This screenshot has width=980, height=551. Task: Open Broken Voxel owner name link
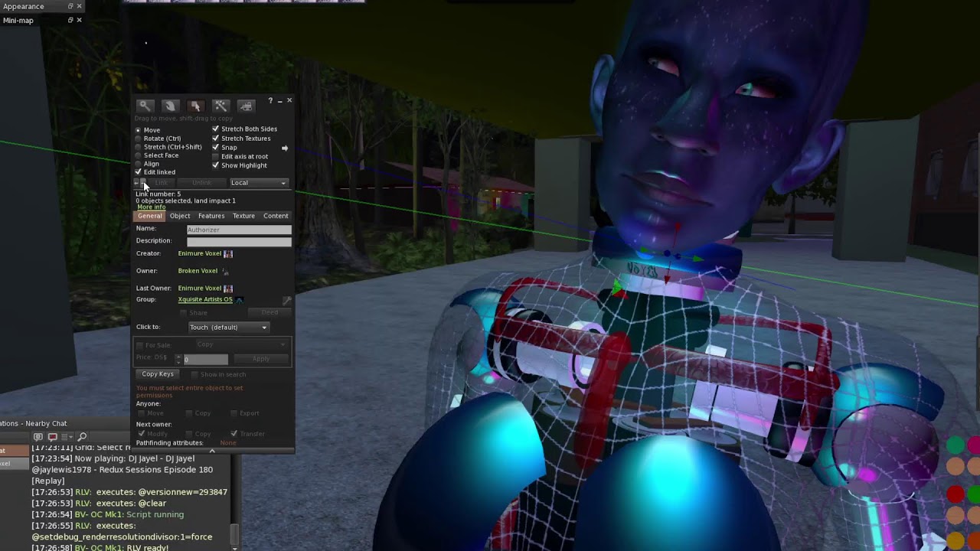[x=198, y=271]
